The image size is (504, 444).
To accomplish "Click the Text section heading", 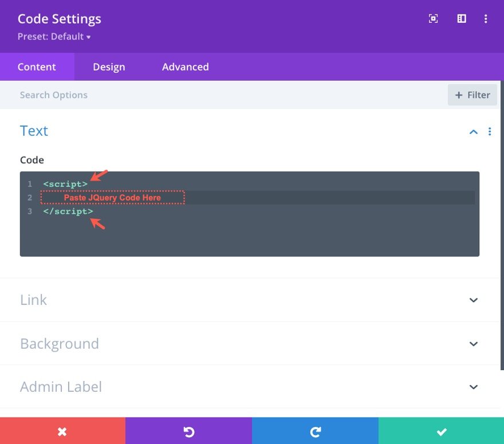I will (x=34, y=131).
